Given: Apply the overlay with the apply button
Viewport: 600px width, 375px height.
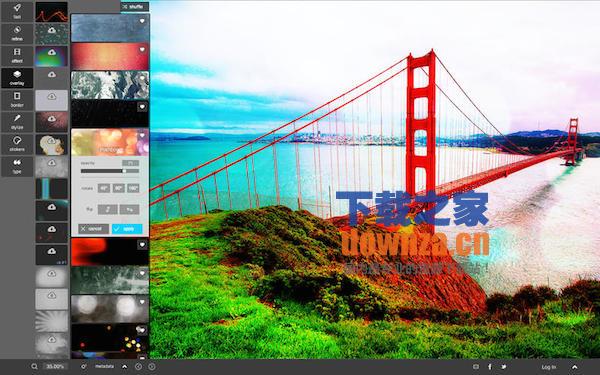Looking at the screenshot, I should coord(127,229).
